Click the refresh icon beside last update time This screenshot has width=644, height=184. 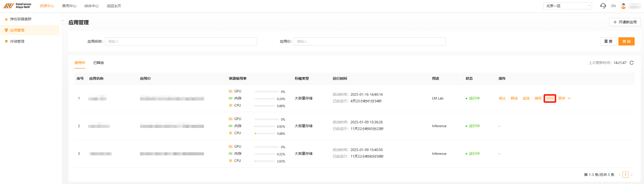point(632,63)
